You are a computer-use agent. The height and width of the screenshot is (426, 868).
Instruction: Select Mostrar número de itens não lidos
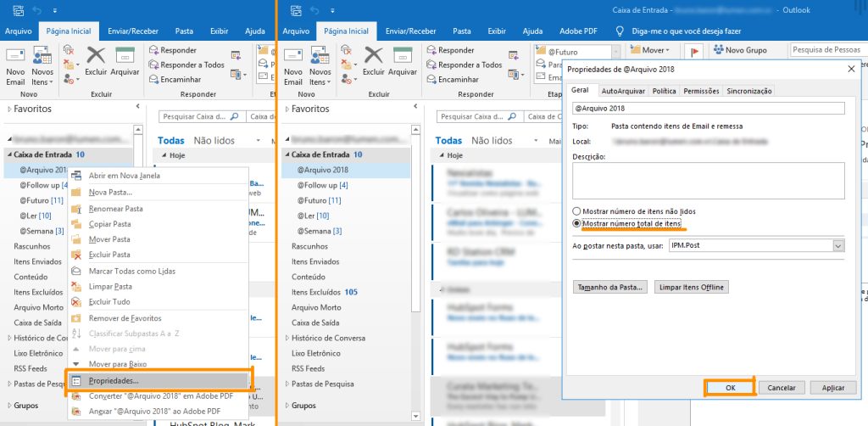(577, 210)
